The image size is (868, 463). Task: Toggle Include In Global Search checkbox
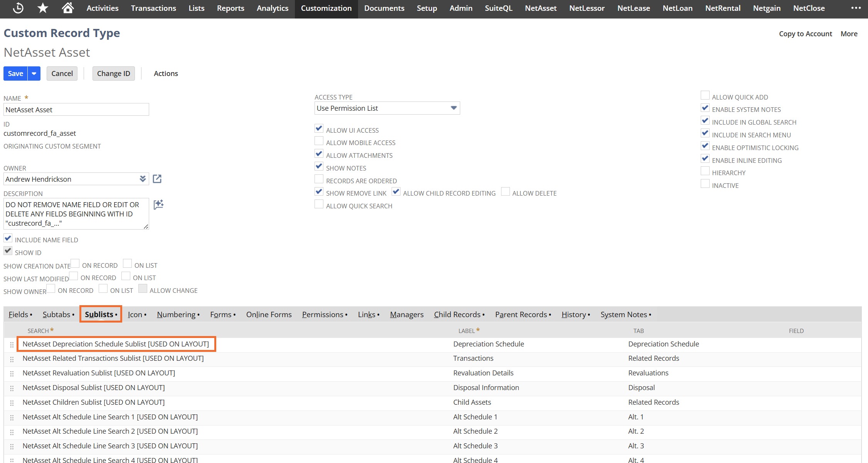coord(705,120)
